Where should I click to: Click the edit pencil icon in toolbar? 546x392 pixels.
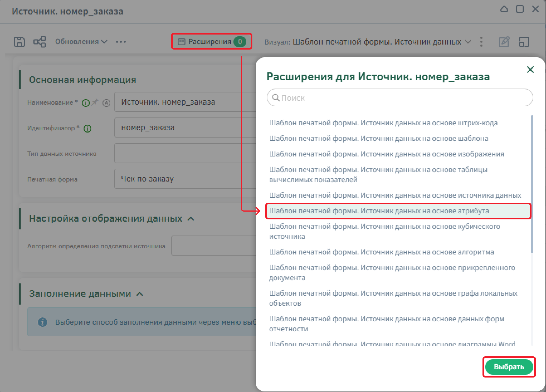[x=504, y=42]
